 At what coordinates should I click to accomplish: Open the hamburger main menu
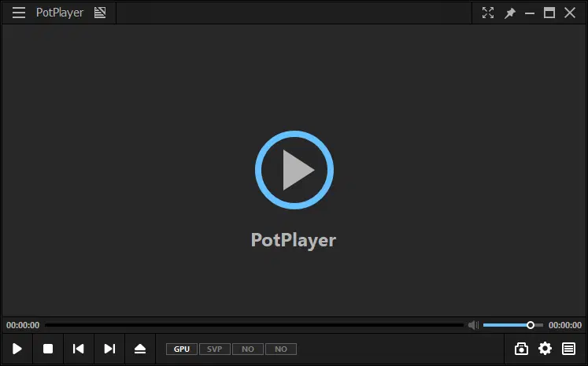coord(19,13)
